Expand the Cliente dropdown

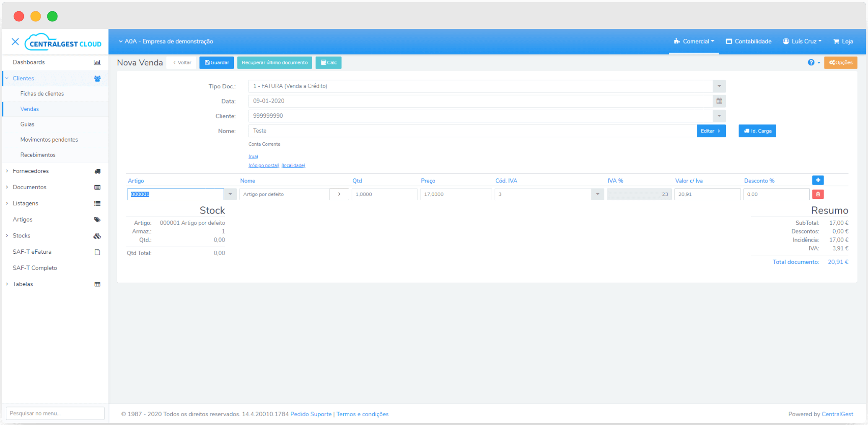point(718,116)
